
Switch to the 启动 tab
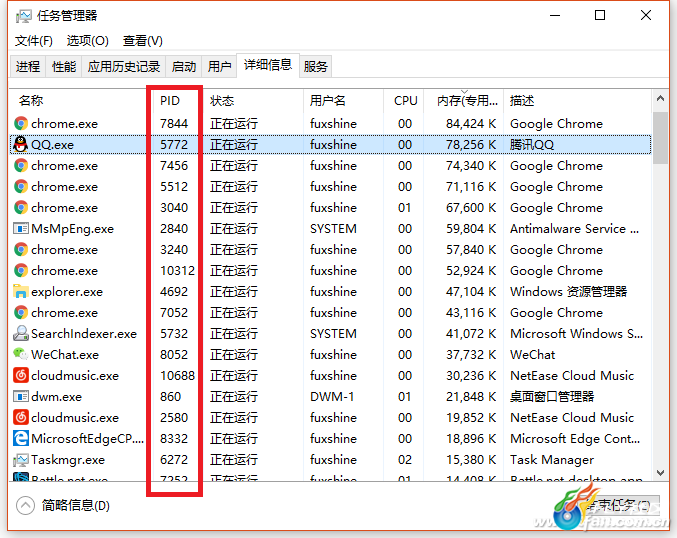pyautogui.click(x=184, y=66)
